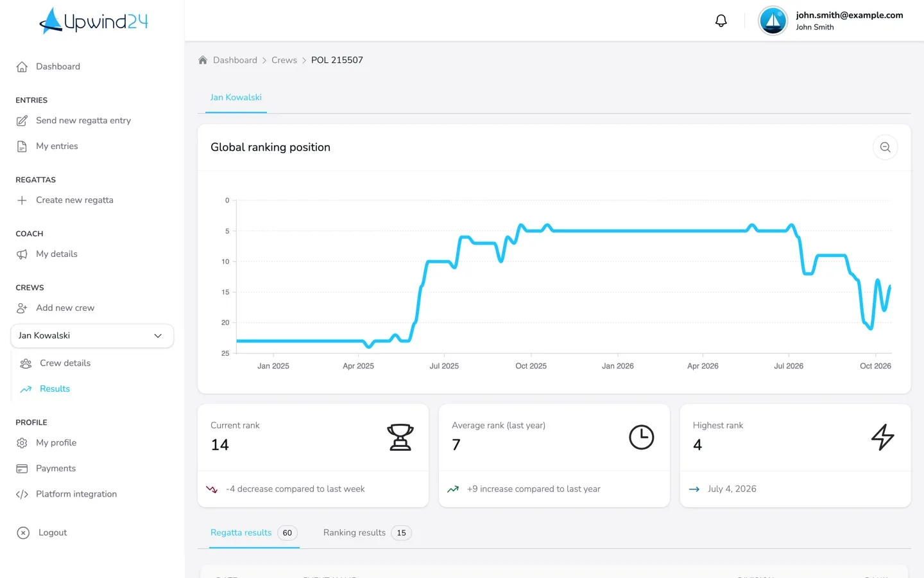
Task: Select the document icon beside My entries
Action: click(22, 146)
